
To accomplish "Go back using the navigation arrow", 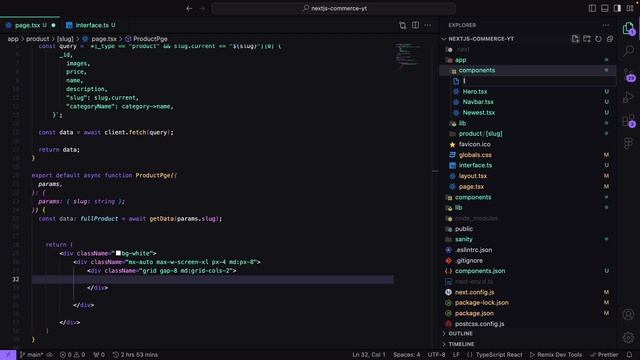I will click(x=189, y=8).
